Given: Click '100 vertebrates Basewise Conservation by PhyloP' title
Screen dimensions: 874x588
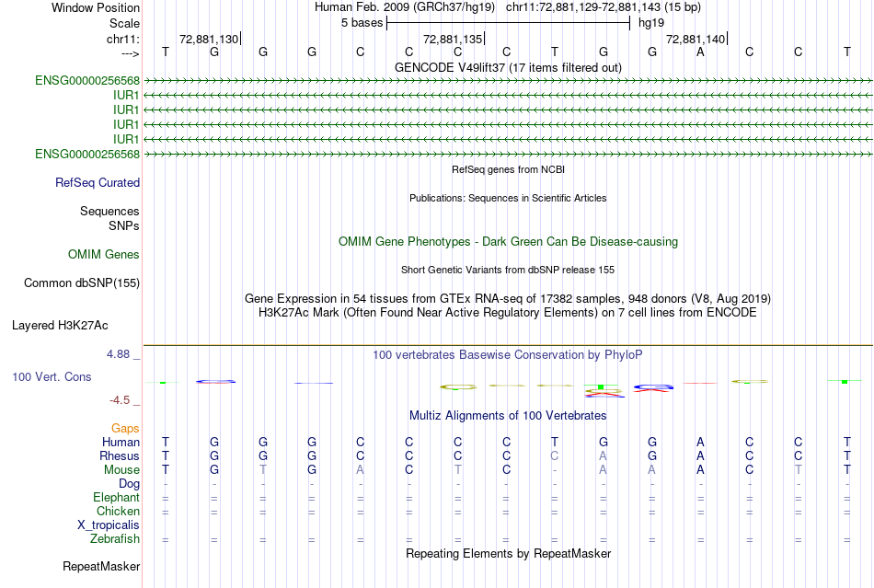Looking at the screenshot, I should tap(508, 355).
